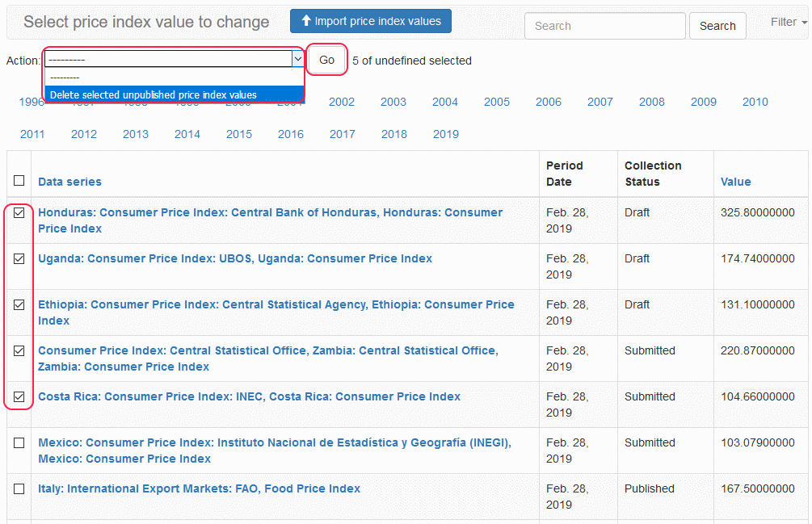
Task: Check the Mexico Consumer Price Index row
Action: coord(19,443)
